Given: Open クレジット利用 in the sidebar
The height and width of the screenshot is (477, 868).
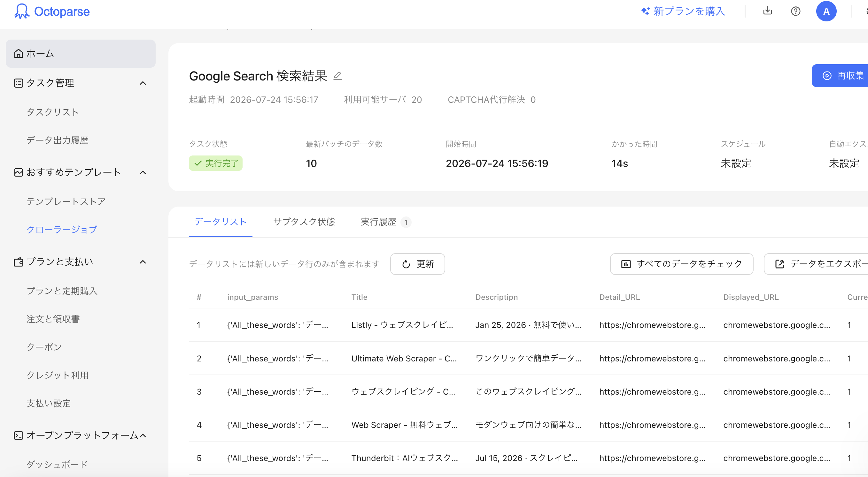Looking at the screenshot, I should pos(57,375).
